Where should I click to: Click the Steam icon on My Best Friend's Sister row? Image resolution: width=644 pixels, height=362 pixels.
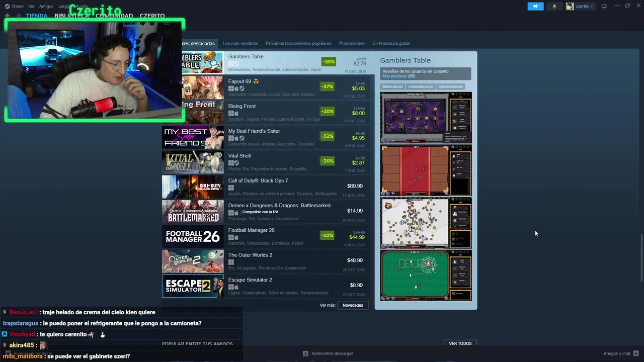(242, 138)
